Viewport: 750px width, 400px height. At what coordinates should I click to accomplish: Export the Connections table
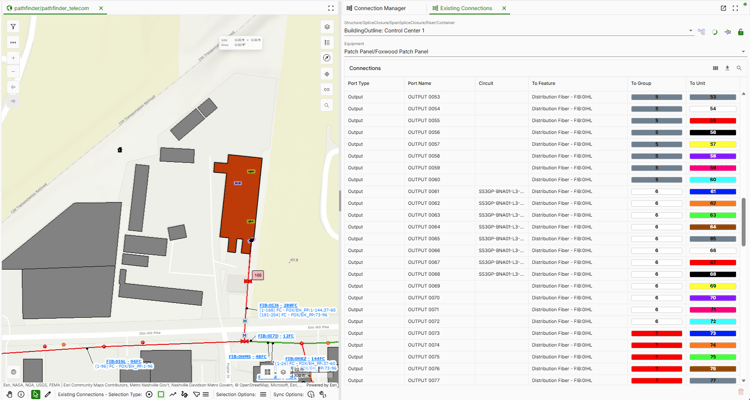click(727, 68)
